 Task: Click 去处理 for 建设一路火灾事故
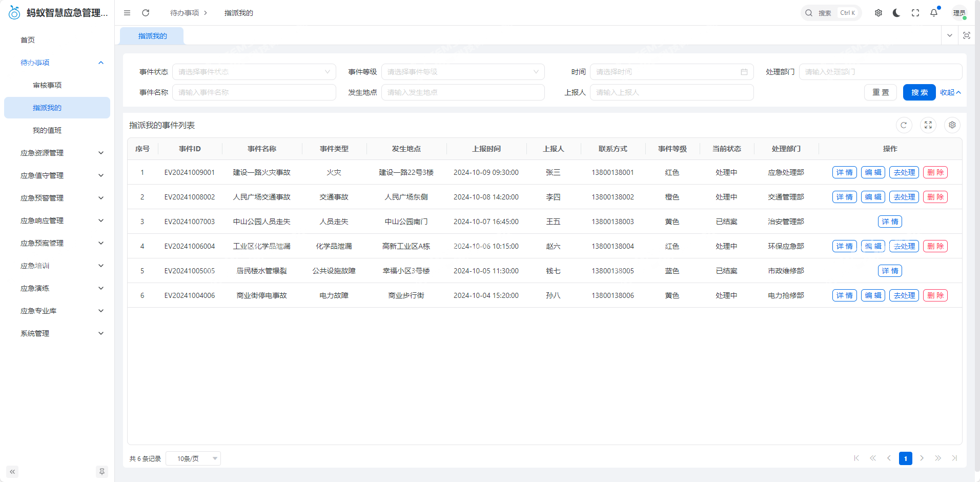pos(904,172)
